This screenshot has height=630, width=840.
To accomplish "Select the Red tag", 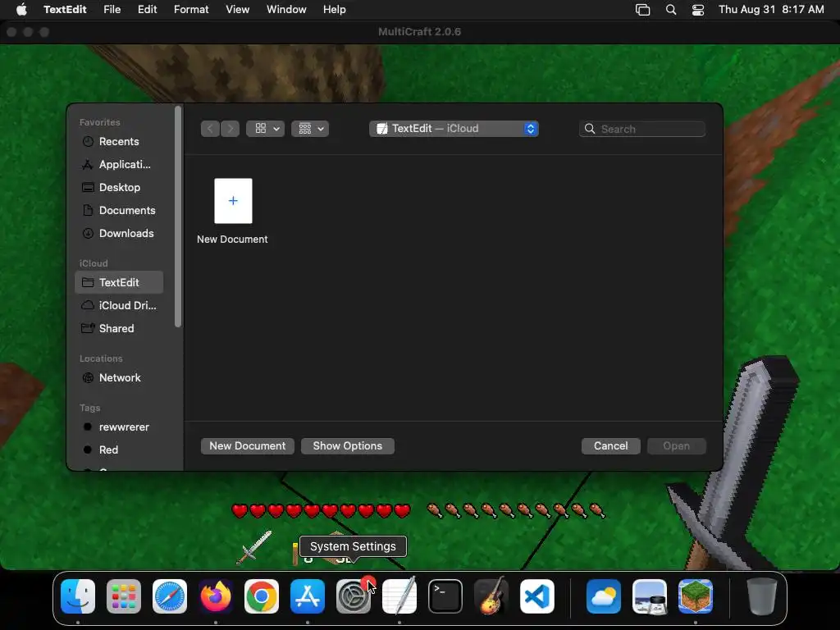I will [119, 450].
